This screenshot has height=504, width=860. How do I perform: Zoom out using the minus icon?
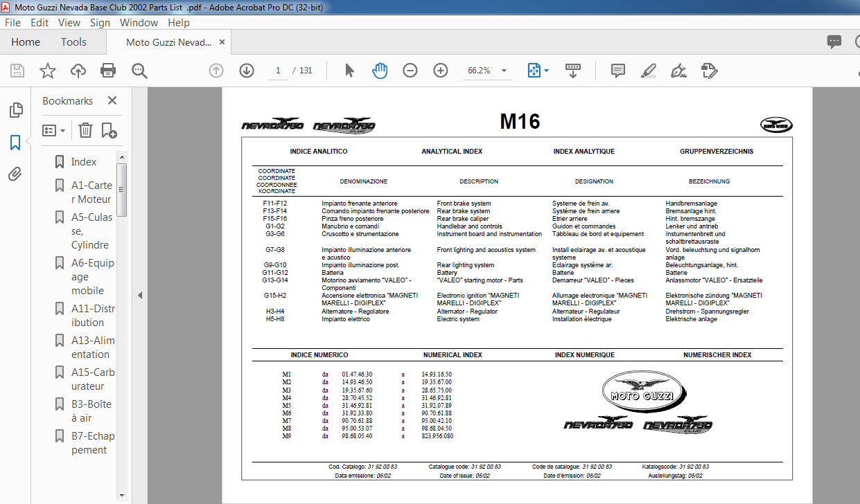410,71
